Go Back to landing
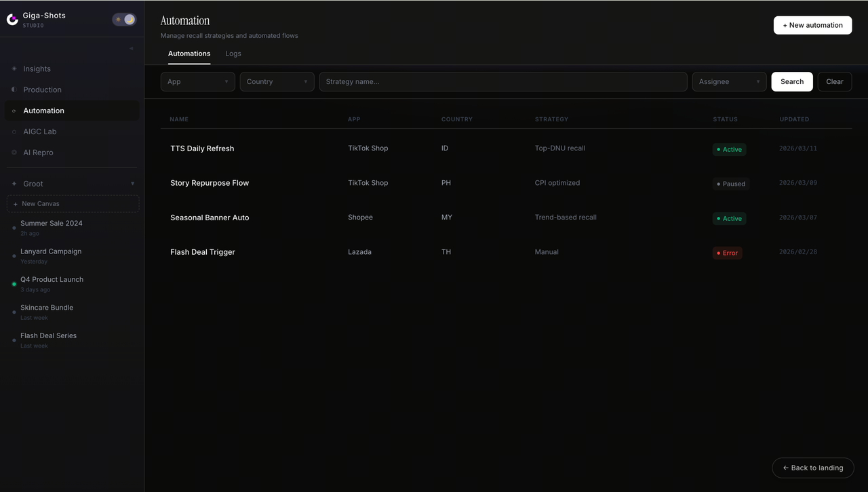Viewport: 868px width, 492px height. coord(813,468)
